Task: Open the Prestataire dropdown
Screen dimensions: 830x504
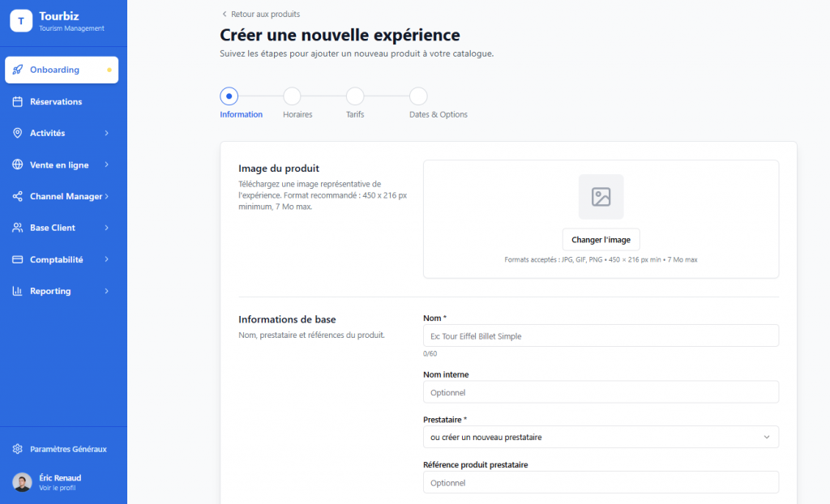Action: coord(601,437)
